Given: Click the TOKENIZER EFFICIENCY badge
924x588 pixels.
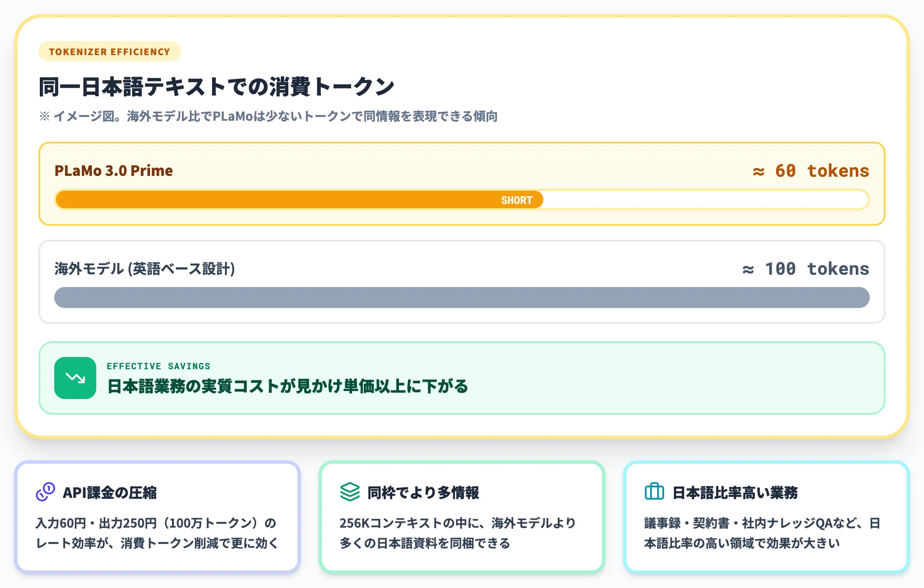Looking at the screenshot, I should coord(110,52).
